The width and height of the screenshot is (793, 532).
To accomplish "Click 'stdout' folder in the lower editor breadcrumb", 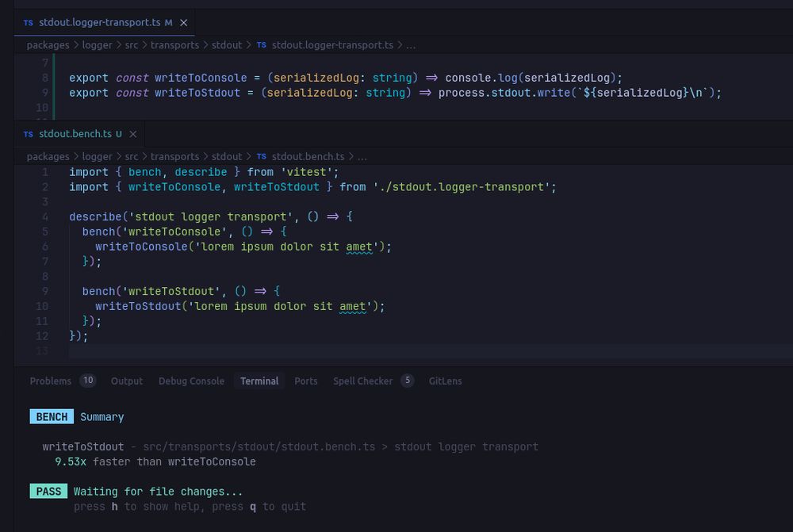I will pos(227,156).
